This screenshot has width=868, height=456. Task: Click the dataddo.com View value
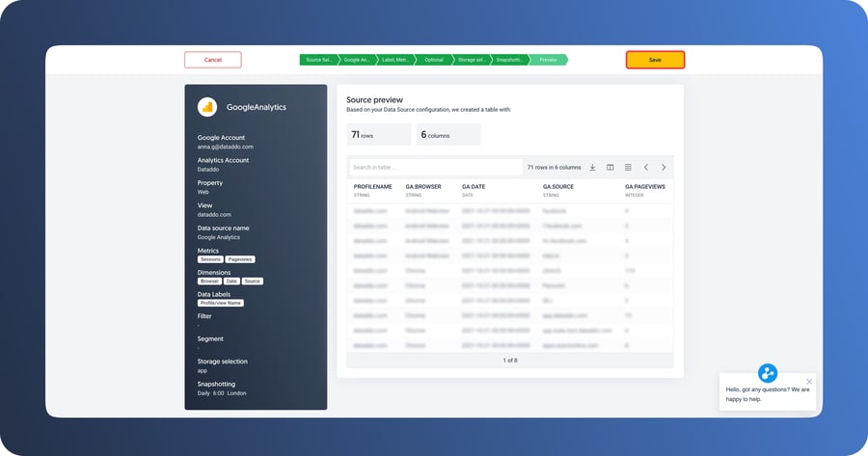click(214, 214)
